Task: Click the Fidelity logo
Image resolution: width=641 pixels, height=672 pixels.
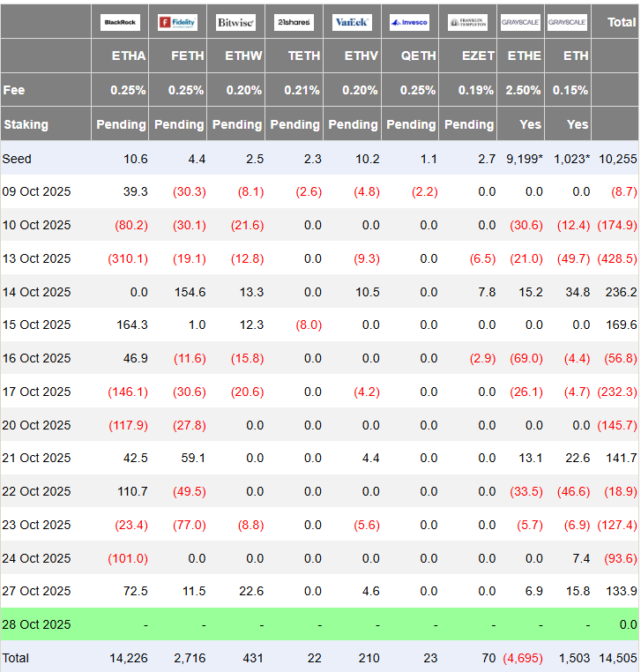Action: pos(177,22)
